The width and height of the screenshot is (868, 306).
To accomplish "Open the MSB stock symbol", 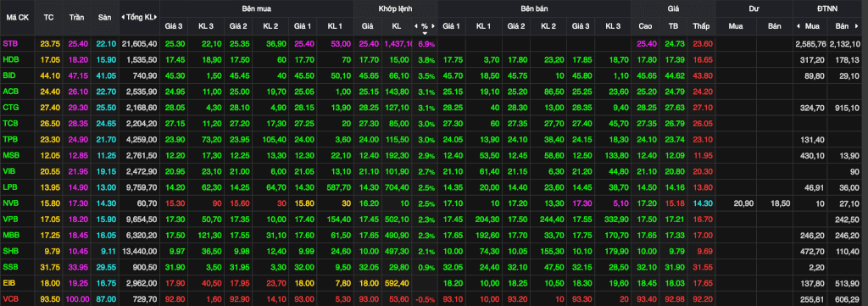I will pos(10,155).
